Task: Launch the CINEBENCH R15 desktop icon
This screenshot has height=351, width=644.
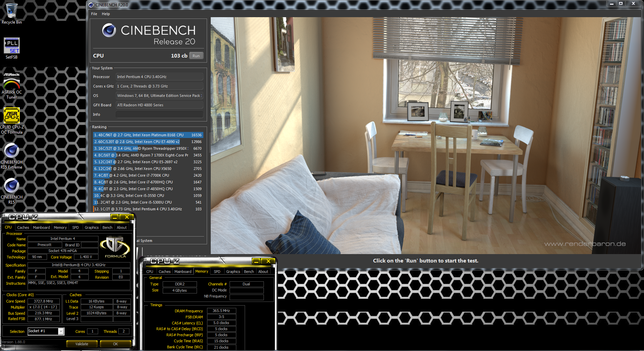Action: [11, 191]
